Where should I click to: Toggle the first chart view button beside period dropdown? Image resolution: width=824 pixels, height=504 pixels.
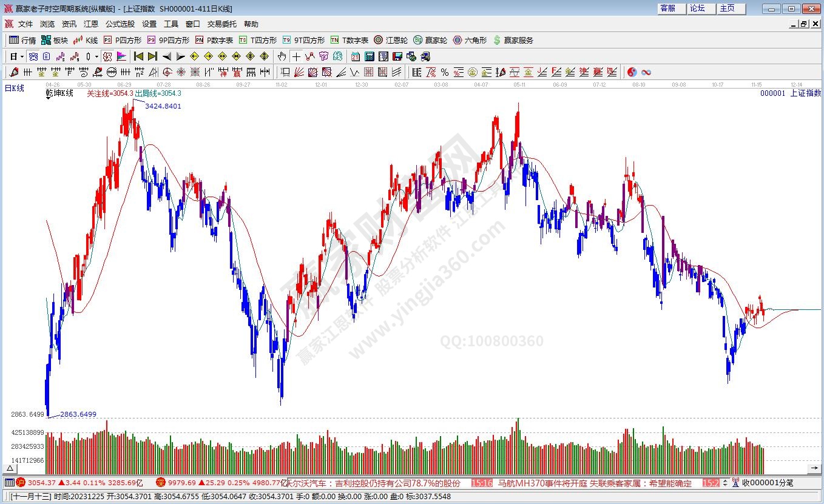pos(33,56)
